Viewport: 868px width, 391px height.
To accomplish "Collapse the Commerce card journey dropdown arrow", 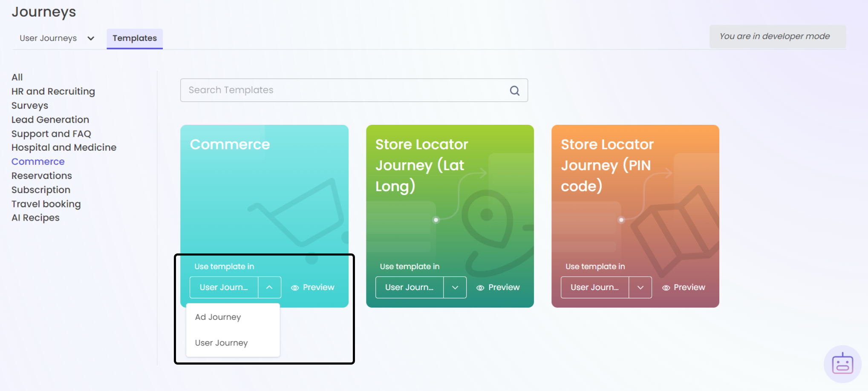I will pyautogui.click(x=269, y=287).
